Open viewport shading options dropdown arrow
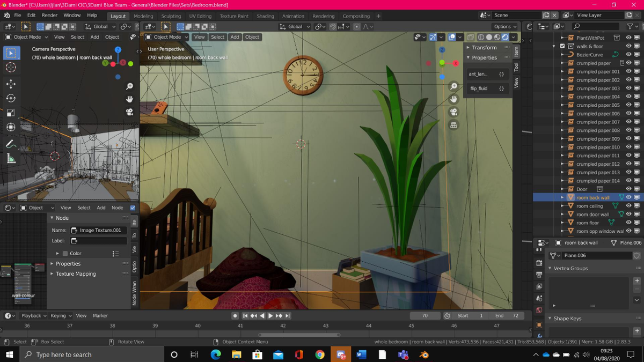 [514, 37]
